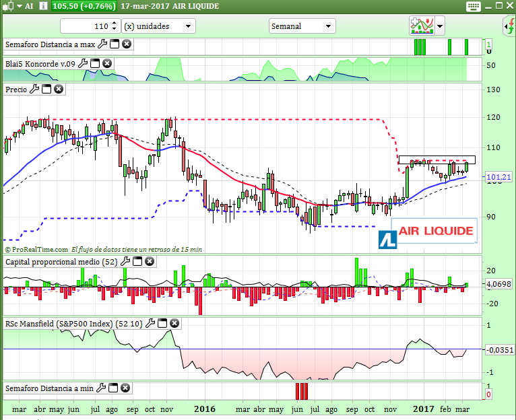The image size is (516, 420).
Task: Click RSc Mansfield (S&P500 Index) title label
Action: pos(73,324)
